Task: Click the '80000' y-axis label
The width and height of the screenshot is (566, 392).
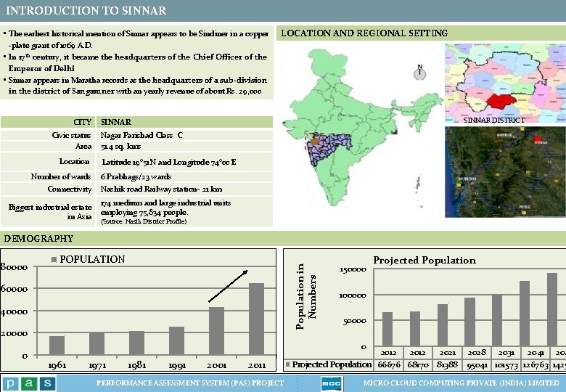Action: [x=14, y=267]
